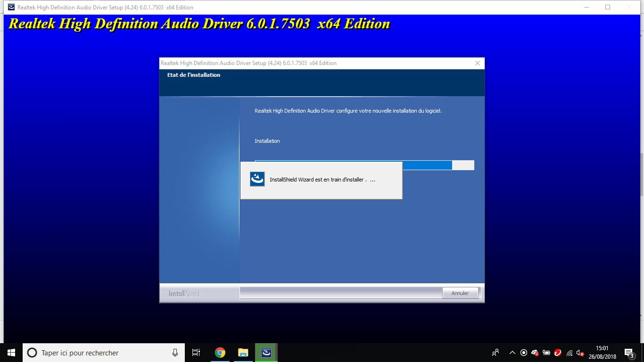Click the installation progress bar
Screen dimensions: 644x362
(x=364, y=165)
